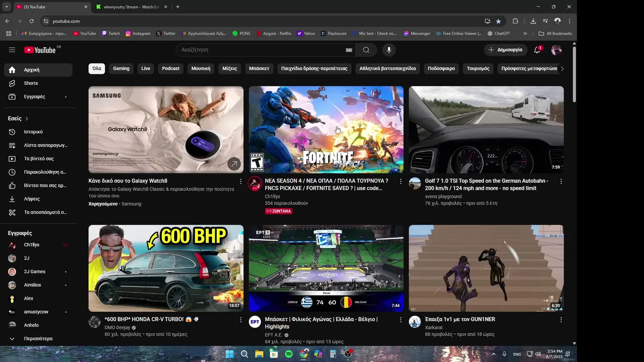Open Τα βίντεό σας in the sidebar

pyautogui.click(x=38, y=158)
